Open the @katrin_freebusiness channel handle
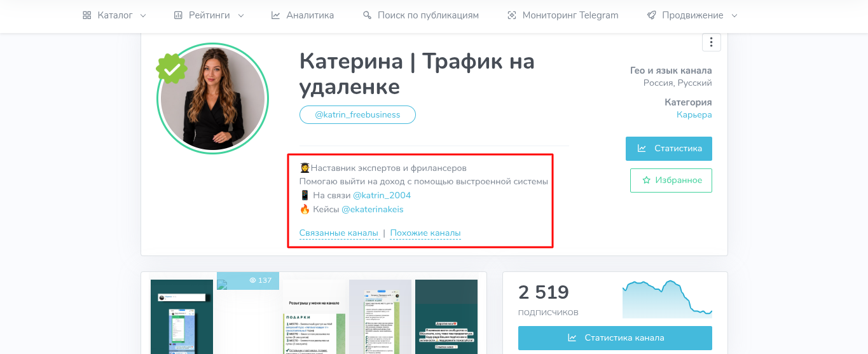The width and height of the screenshot is (868, 354). tap(357, 115)
